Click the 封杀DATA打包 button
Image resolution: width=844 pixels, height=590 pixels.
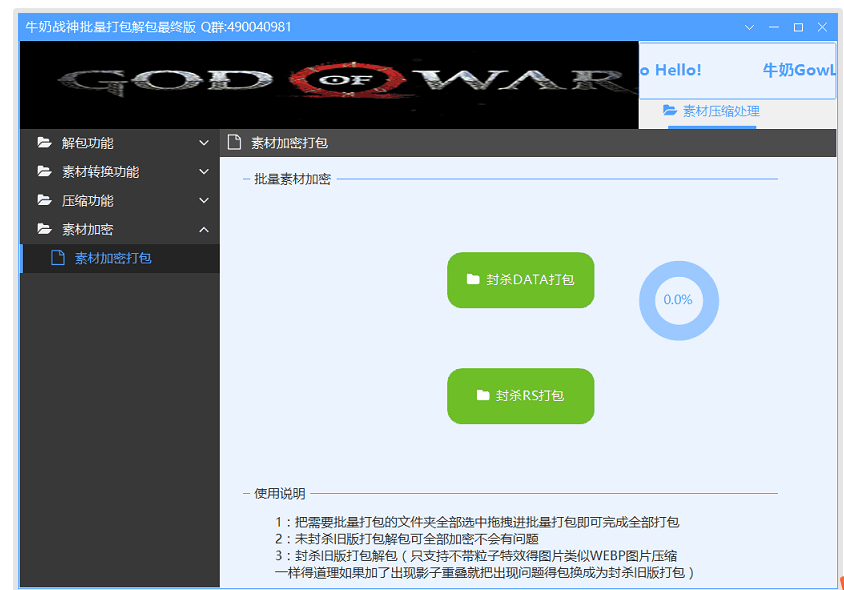pyautogui.click(x=520, y=280)
